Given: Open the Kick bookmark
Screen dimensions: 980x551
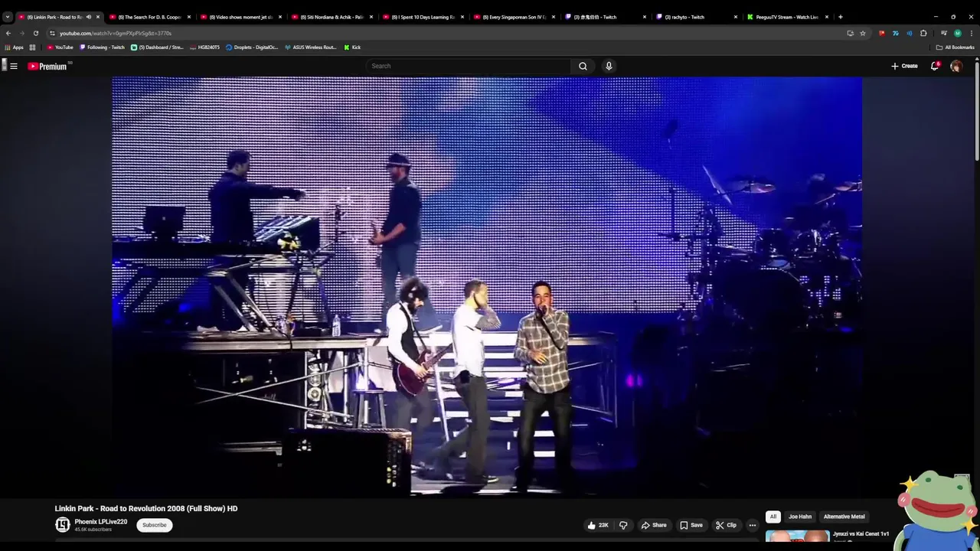Looking at the screenshot, I should click(352, 47).
